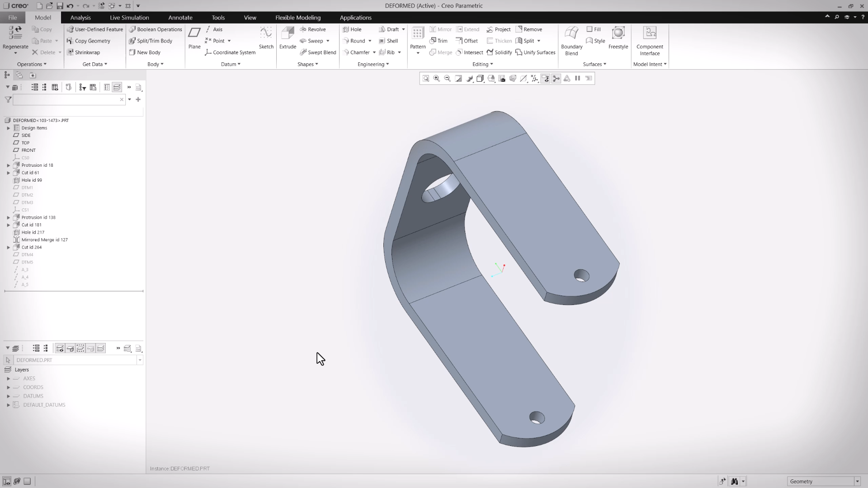Expand the Protrusion id 18 feature
868x488 pixels.
(x=8, y=165)
